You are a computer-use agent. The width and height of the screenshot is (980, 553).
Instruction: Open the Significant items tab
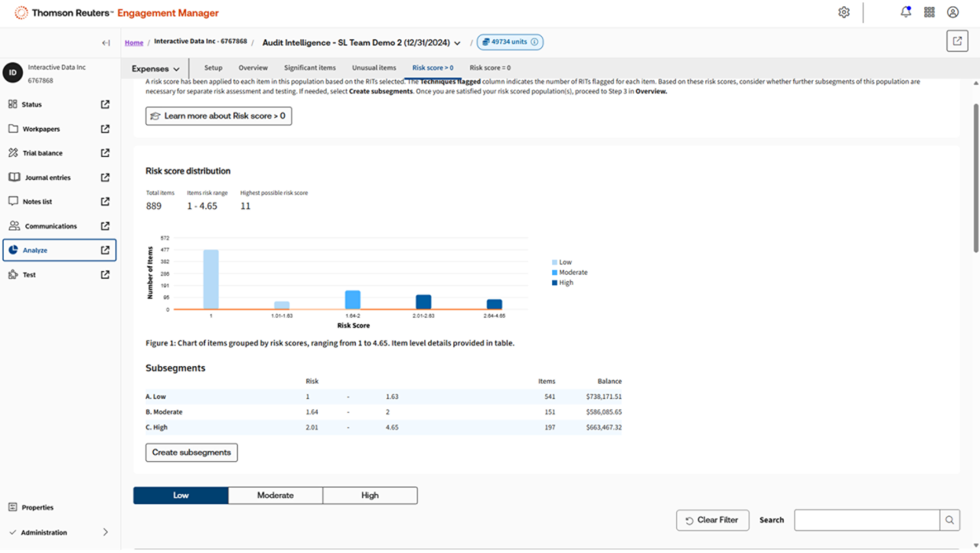pos(309,68)
